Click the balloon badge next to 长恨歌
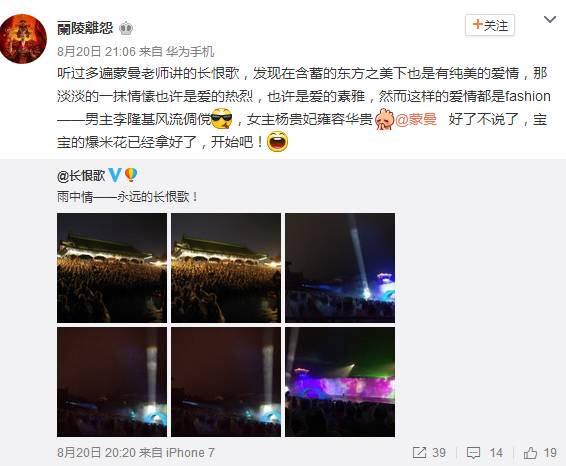The width and height of the screenshot is (566, 466). click(x=131, y=175)
